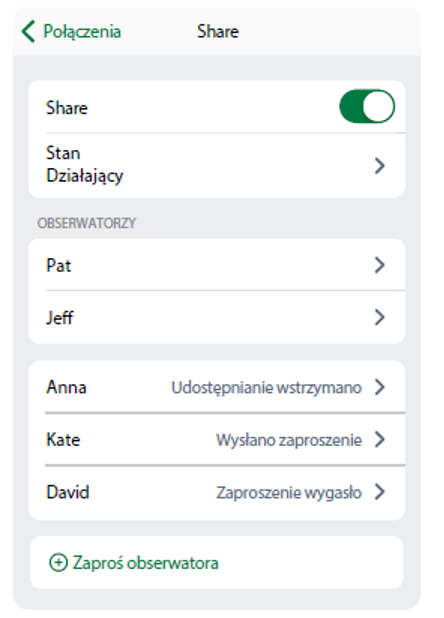Image resolution: width=444 pixels, height=618 pixels.
Task: Open follower Pat's details
Action: click(217, 265)
